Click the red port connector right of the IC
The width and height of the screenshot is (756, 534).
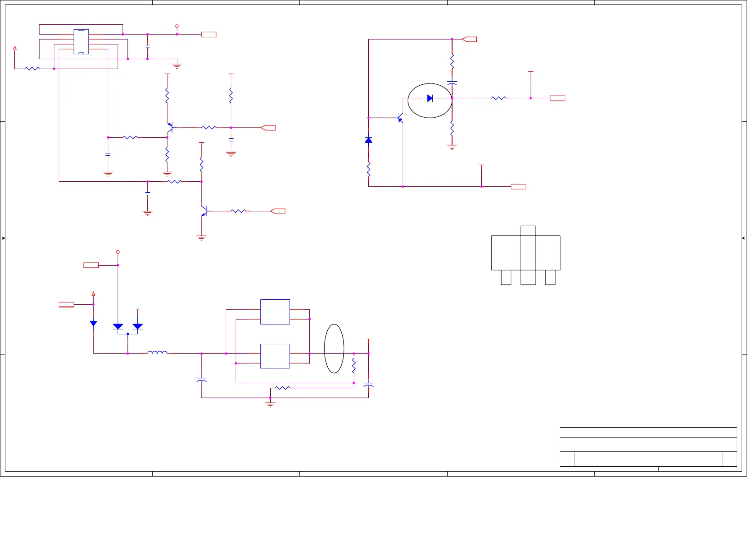pyautogui.click(x=209, y=35)
